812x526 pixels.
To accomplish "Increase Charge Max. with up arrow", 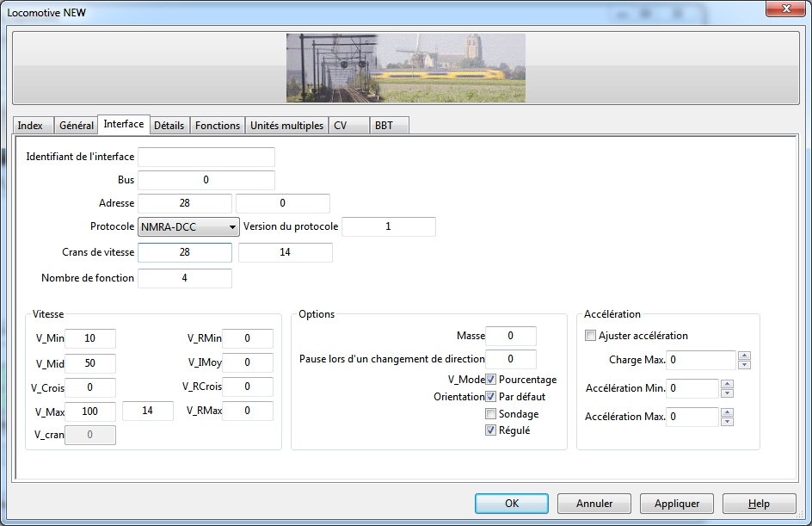I will (744, 356).
